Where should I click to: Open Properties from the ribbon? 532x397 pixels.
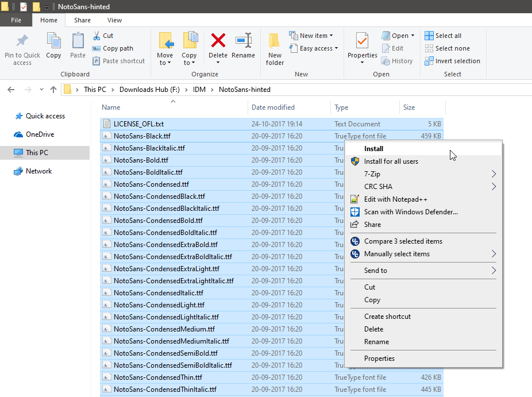[362, 48]
